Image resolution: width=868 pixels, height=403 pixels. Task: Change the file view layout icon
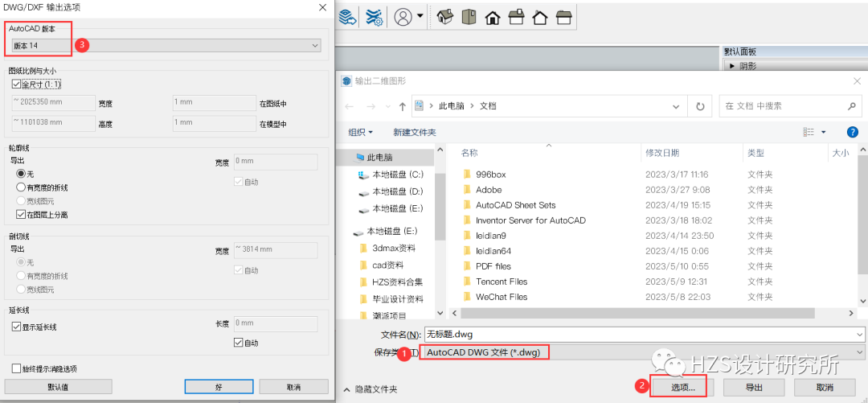[x=809, y=132]
